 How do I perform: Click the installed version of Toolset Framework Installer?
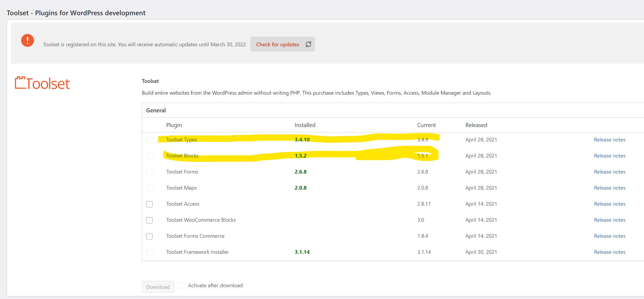point(302,252)
